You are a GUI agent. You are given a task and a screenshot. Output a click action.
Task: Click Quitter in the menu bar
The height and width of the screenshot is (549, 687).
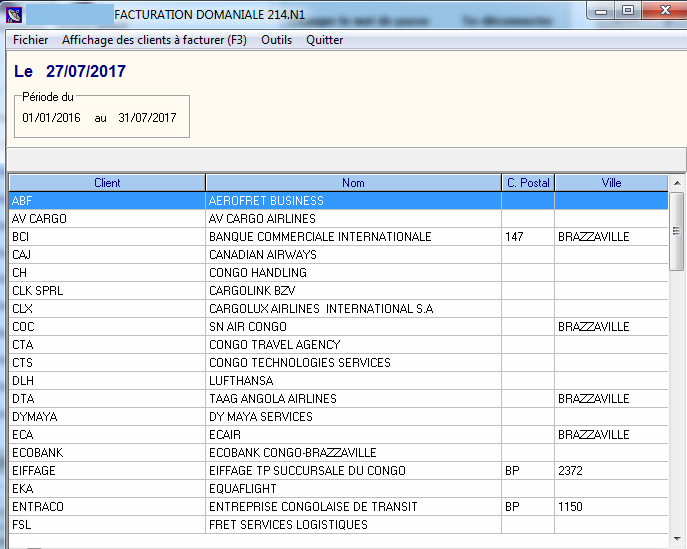[x=324, y=40]
